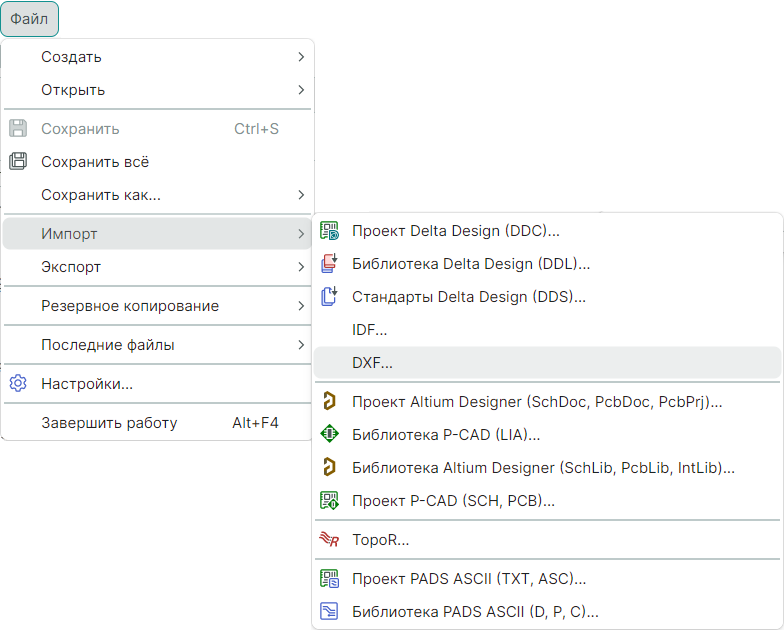Click the Altium Designer project icon
This screenshot has height=630, width=784.
tap(329, 402)
